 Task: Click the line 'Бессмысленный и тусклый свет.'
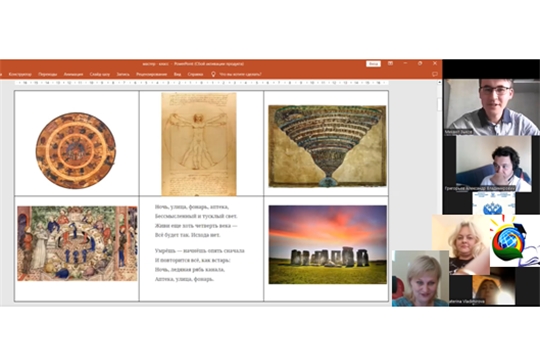coord(196,216)
